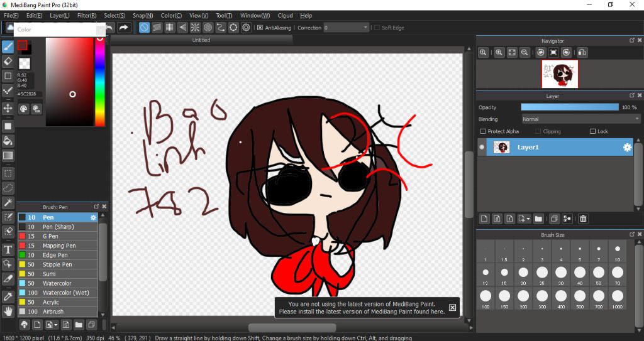Screen dimensions: 644x341
Task: Click the foreground color swatch
Action: tap(22, 45)
